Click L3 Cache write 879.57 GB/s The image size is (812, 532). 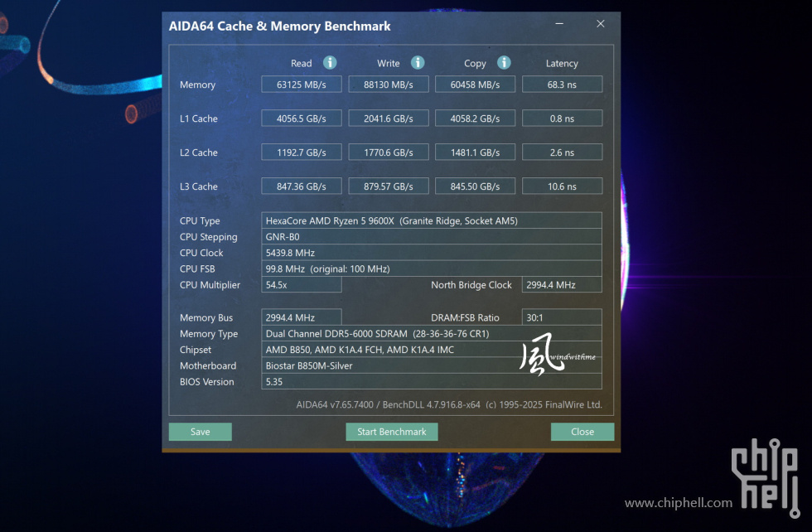pos(389,186)
